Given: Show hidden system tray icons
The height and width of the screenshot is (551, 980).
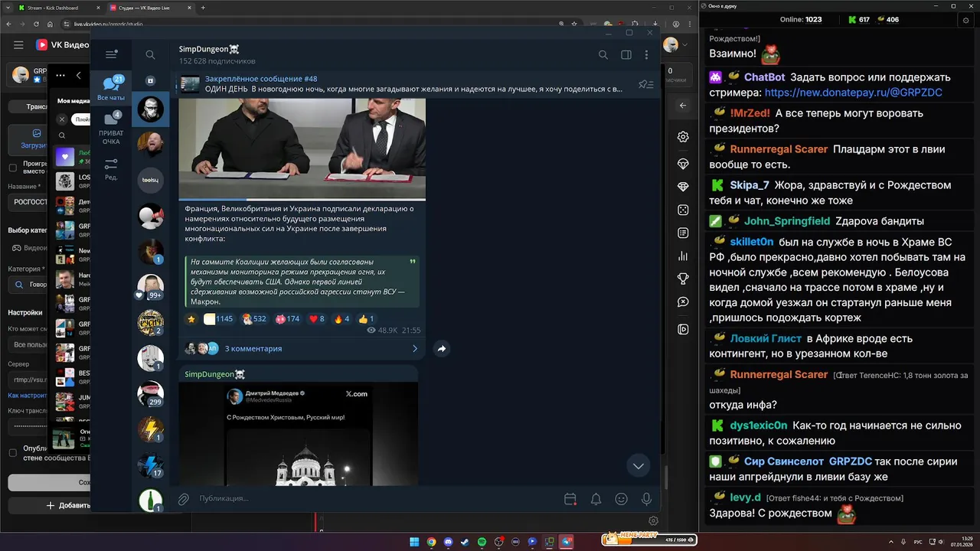Looking at the screenshot, I should click(x=891, y=542).
